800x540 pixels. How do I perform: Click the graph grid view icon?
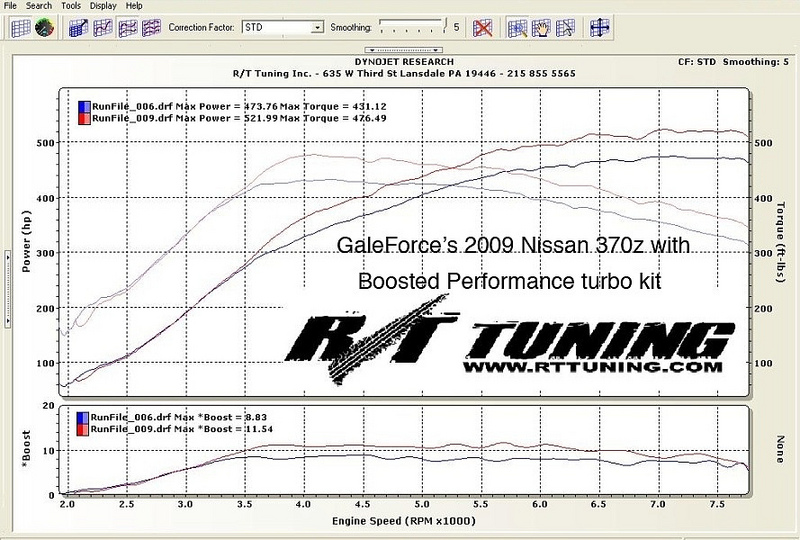coord(21,28)
